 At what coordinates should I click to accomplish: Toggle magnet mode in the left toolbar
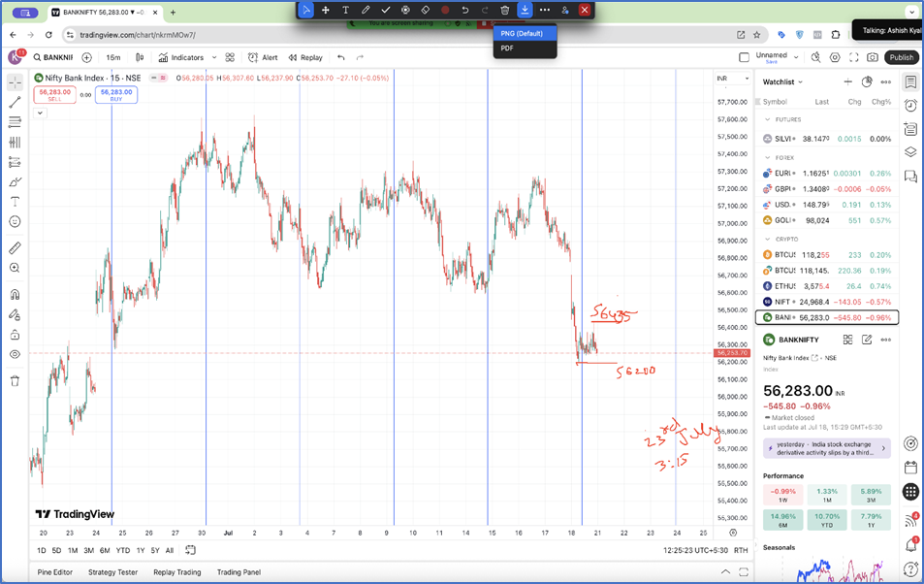[x=15, y=294]
